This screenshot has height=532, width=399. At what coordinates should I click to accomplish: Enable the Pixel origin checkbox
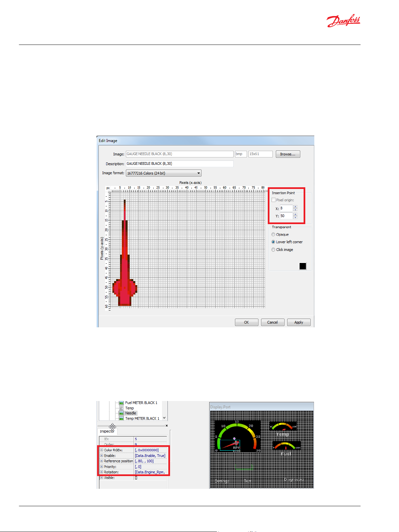(273, 200)
